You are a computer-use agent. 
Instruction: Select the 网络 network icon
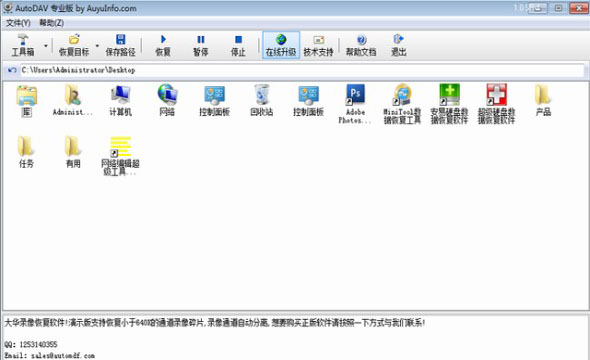pos(167,101)
